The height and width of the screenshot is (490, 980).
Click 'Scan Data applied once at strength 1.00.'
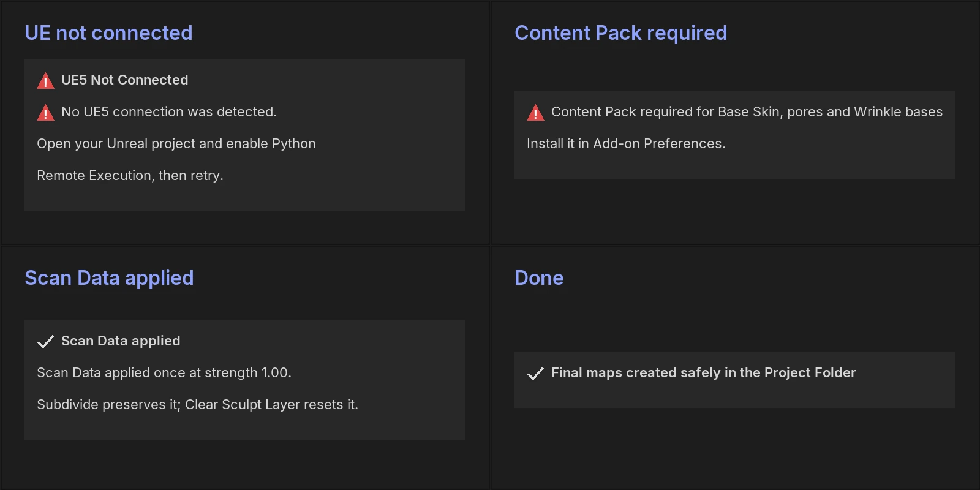pyautogui.click(x=164, y=373)
